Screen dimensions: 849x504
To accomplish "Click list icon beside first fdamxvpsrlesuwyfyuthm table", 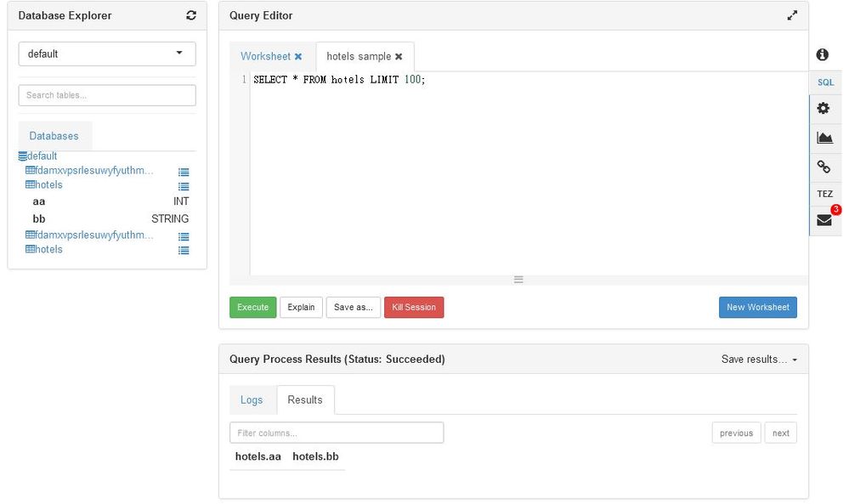I will click(184, 173).
